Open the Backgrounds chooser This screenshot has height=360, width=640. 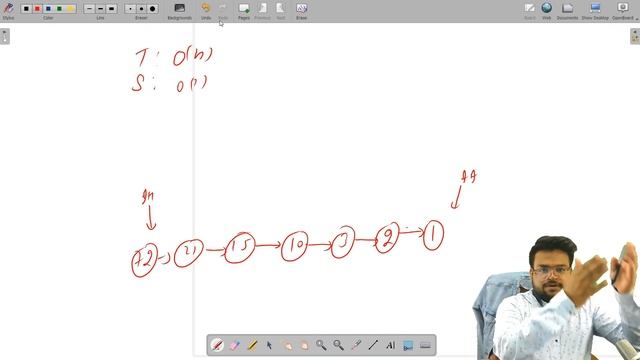pyautogui.click(x=180, y=11)
